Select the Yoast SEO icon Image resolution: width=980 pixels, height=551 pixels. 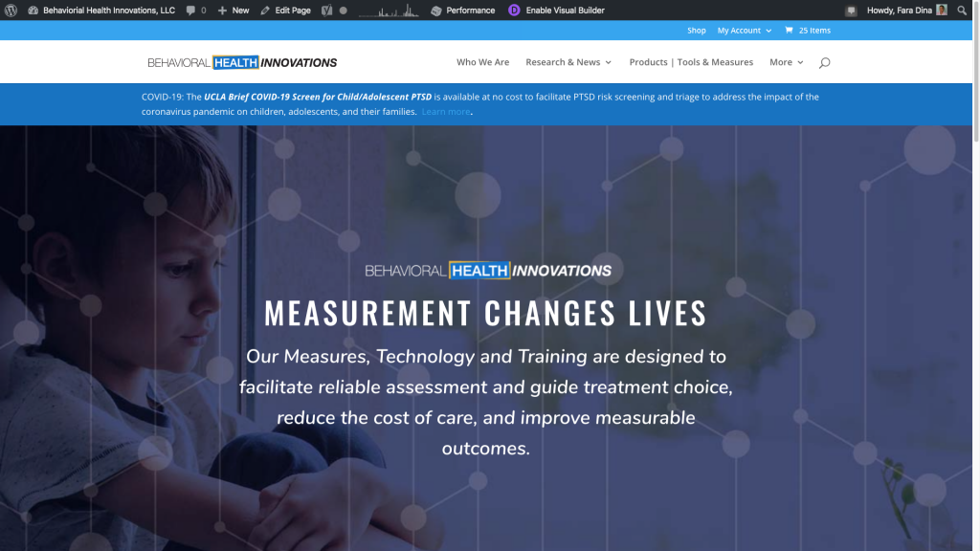328,10
